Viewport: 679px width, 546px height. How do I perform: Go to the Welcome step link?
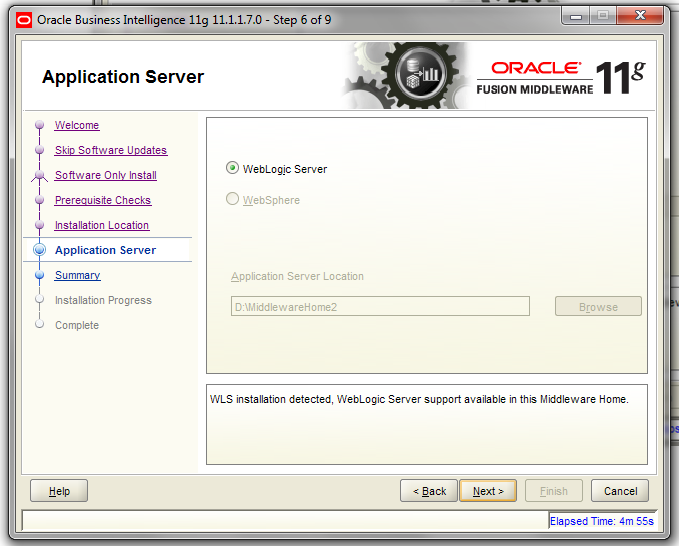click(77, 125)
